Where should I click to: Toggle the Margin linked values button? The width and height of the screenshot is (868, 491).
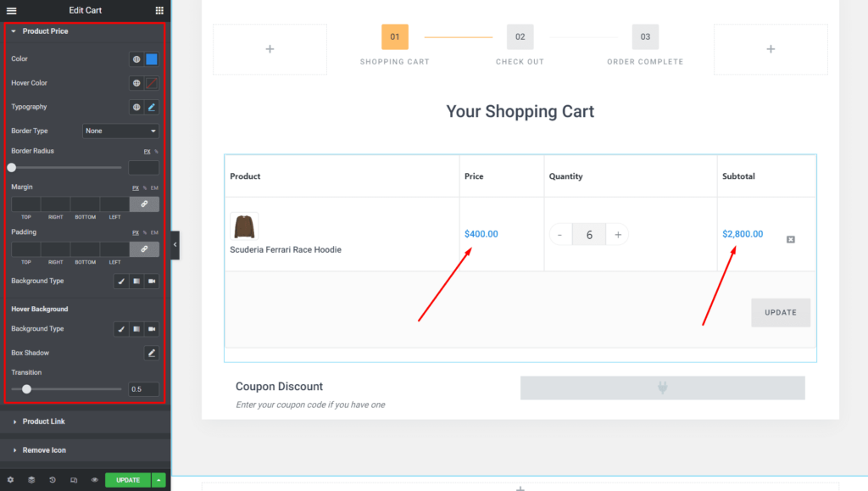coord(144,204)
